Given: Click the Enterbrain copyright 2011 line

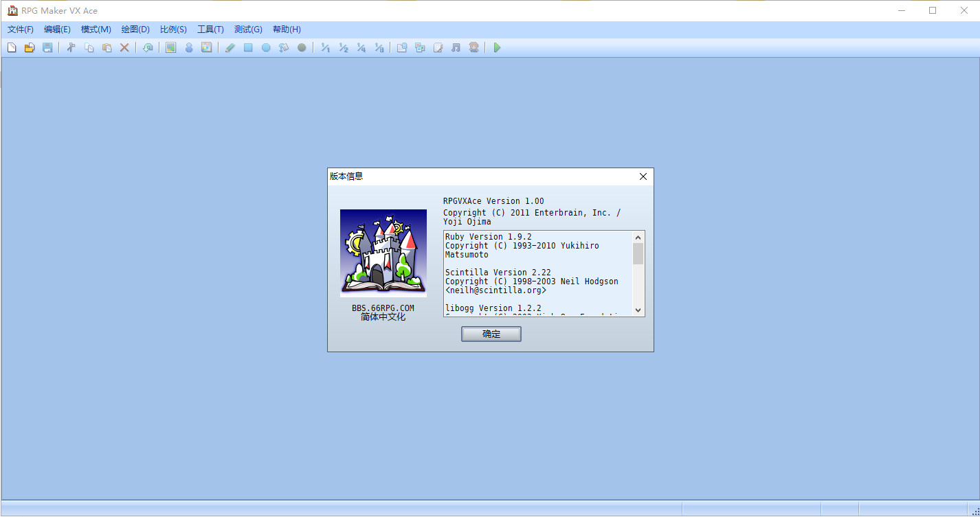Looking at the screenshot, I should (x=532, y=213).
